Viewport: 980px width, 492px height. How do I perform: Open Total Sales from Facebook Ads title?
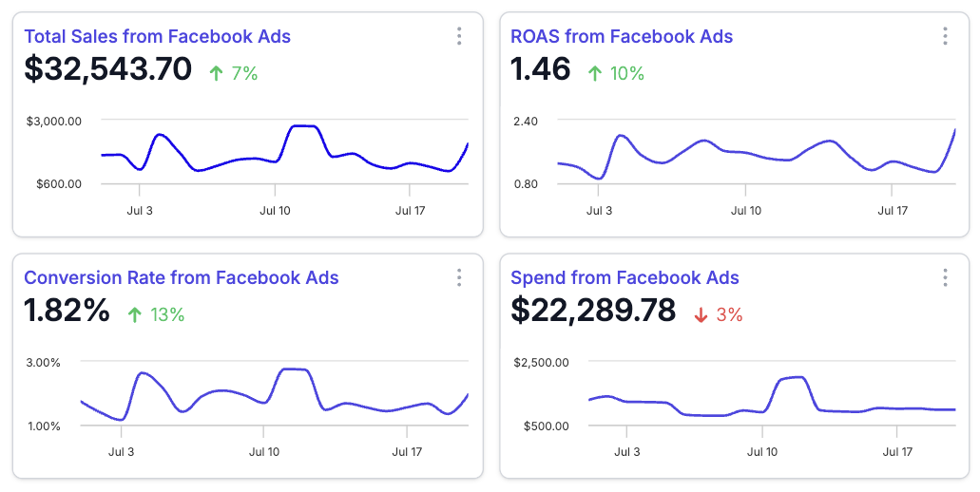pyautogui.click(x=157, y=36)
